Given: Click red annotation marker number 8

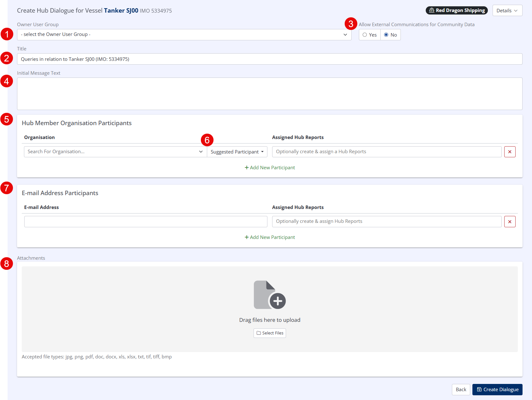Looking at the screenshot, I should point(7,264).
